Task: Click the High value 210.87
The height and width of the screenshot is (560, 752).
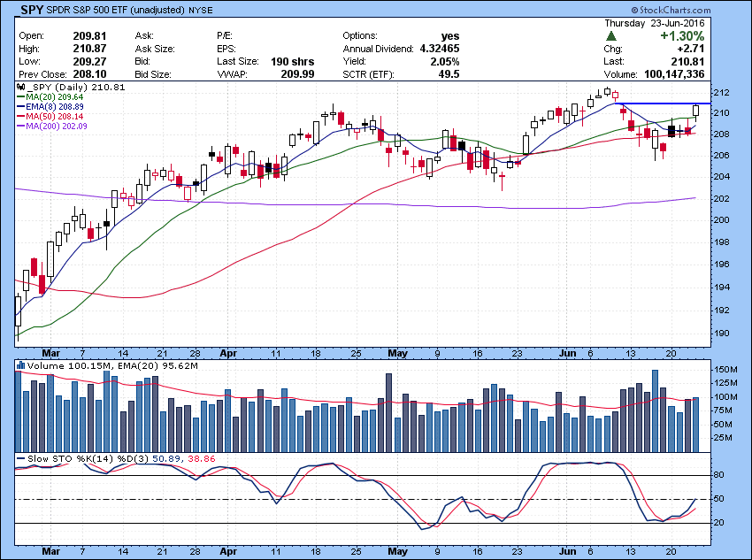Action: coord(89,49)
